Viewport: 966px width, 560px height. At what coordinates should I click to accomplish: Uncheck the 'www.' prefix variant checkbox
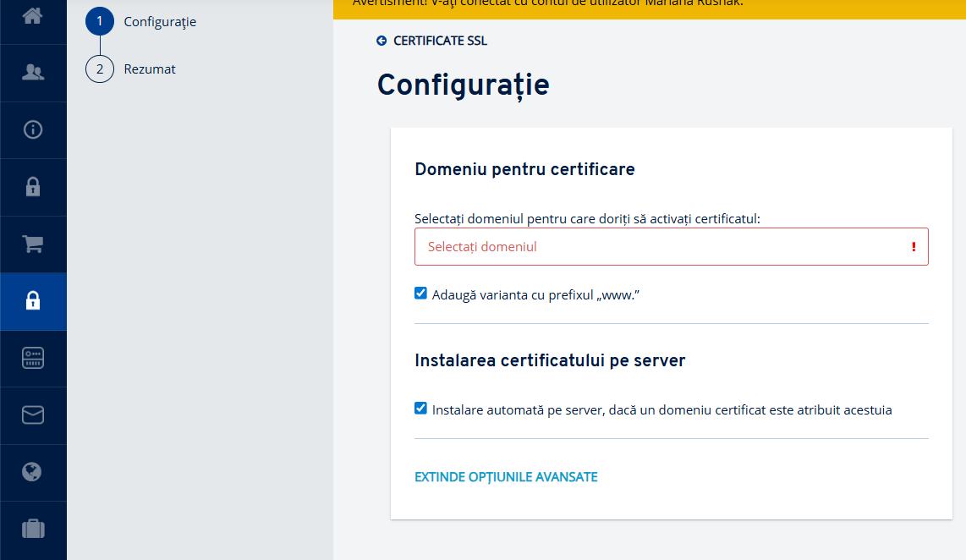click(x=420, y=294)
